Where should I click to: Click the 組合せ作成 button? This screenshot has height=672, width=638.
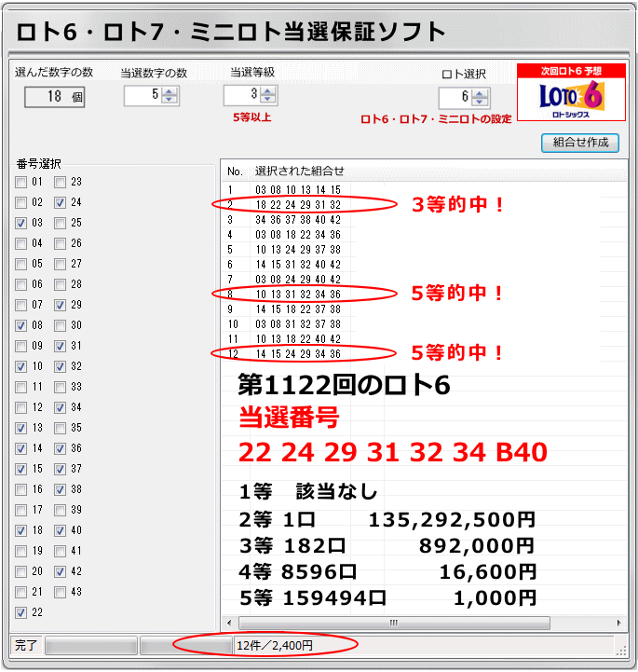click(x=579, y=143)
